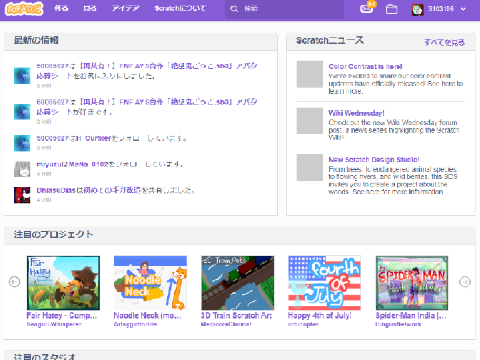
Task: Open the 3103106 account username
Action: click(441, 9)
